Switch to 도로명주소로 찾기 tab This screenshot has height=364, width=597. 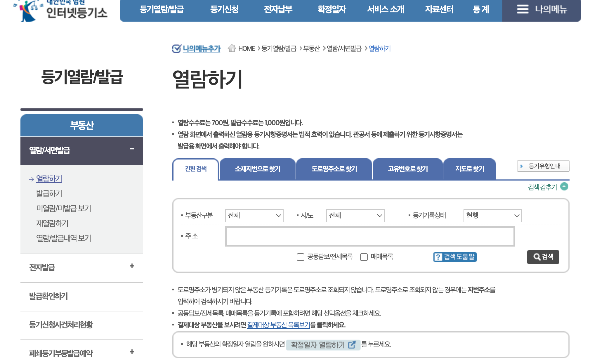tap(334, 169)
